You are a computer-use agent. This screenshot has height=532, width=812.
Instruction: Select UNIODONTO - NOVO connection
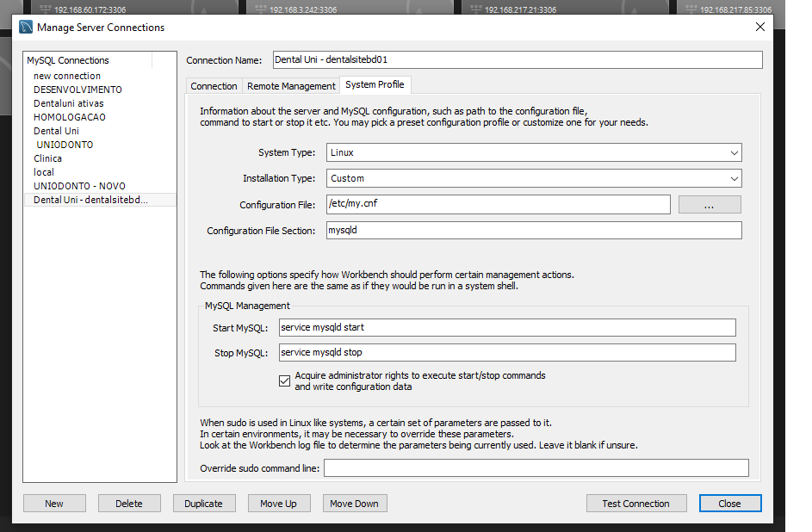[79, 186]
